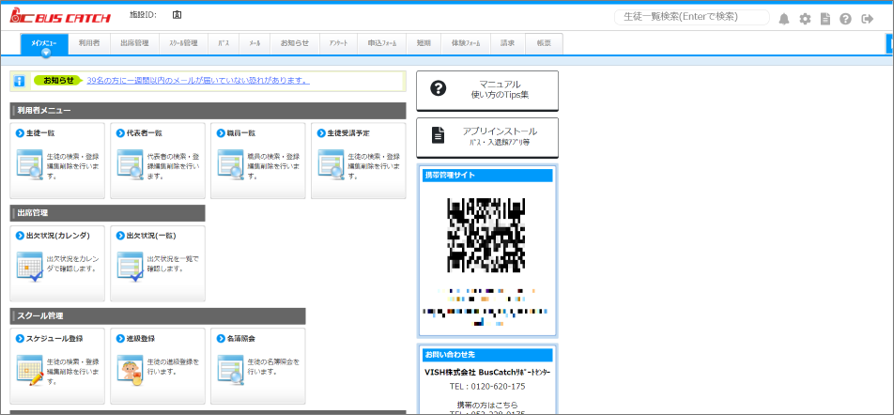Switch to the 出席管理 tab

[x=135, y=43]
